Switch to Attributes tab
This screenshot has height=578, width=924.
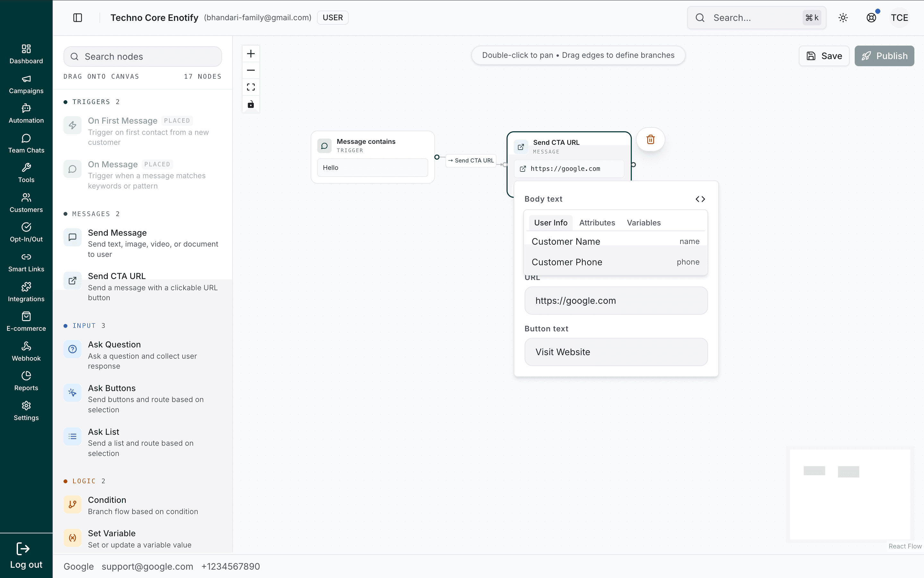coord(597,223)
